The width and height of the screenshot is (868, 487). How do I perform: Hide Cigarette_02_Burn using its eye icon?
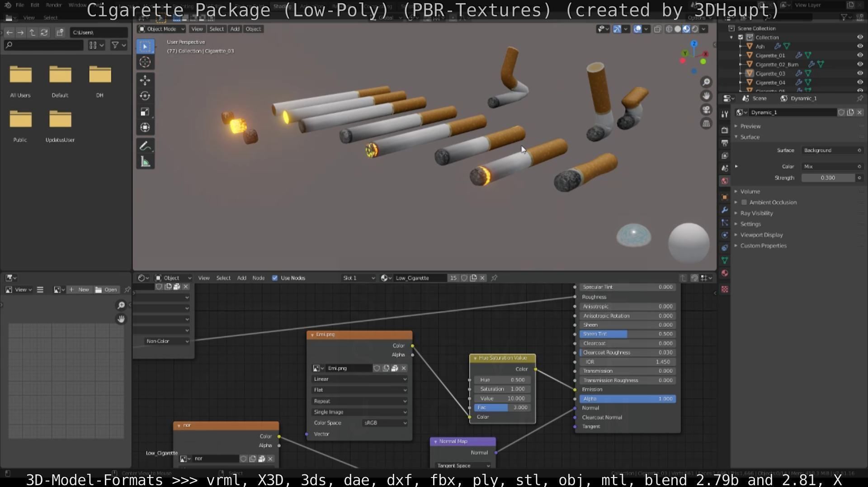tap(860, 64)
